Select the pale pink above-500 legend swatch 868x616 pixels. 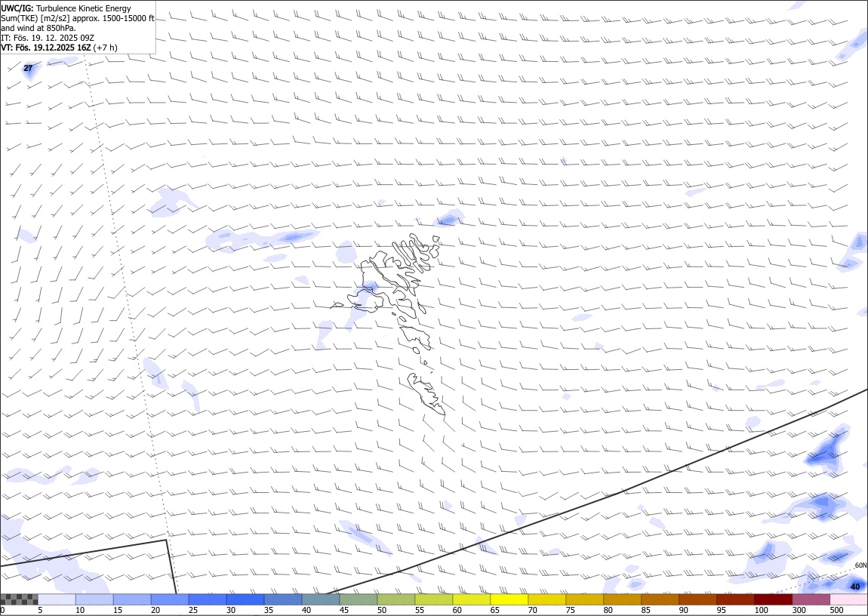point(848,599)
